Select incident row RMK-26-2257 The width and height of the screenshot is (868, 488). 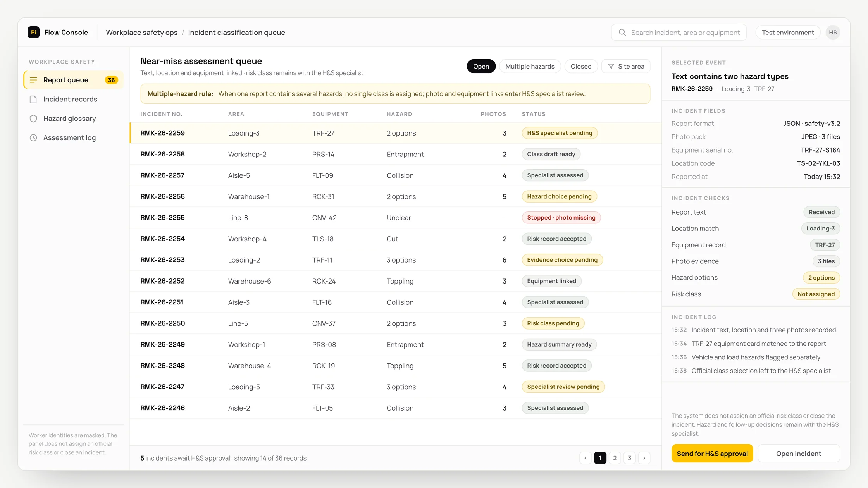[395, 175]
